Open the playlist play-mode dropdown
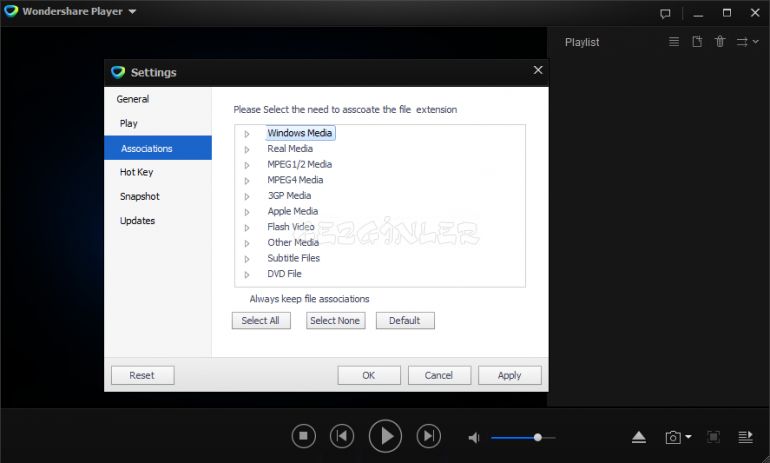This screenshot has width=770, height=463. [747, 42]
